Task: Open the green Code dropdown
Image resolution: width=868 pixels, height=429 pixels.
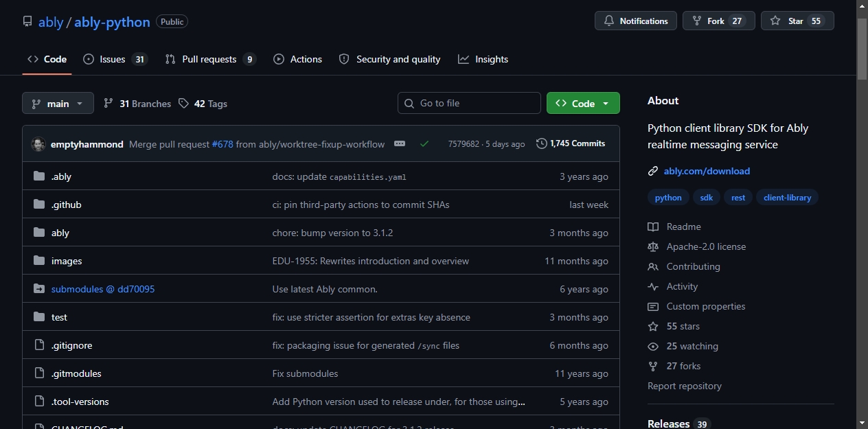Action: pos(583,103)
